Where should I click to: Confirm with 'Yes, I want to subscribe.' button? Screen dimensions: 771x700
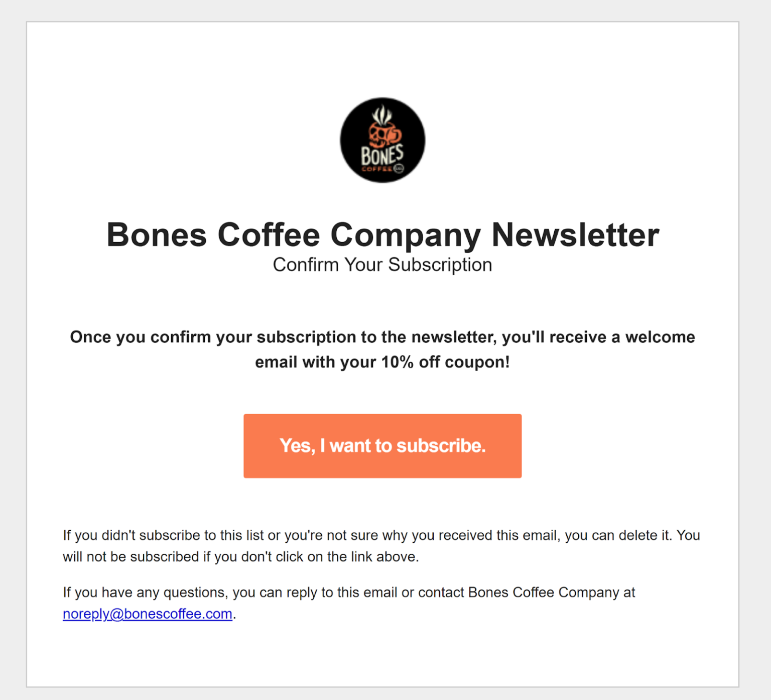tap(382, 446)
